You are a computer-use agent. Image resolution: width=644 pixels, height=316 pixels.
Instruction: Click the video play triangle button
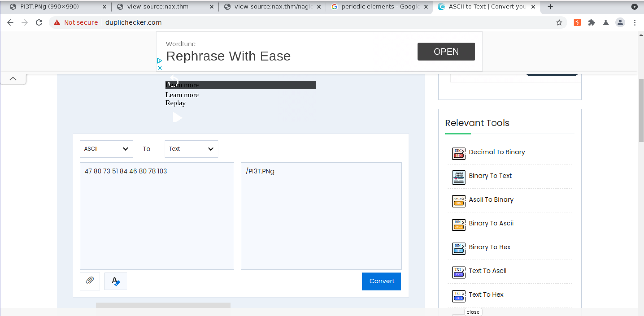(177, 117)
